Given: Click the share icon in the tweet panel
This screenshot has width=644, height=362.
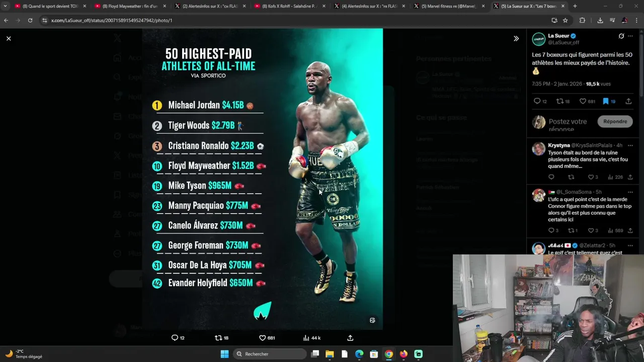Looking at the screenshot, I should tap(628, 101).
